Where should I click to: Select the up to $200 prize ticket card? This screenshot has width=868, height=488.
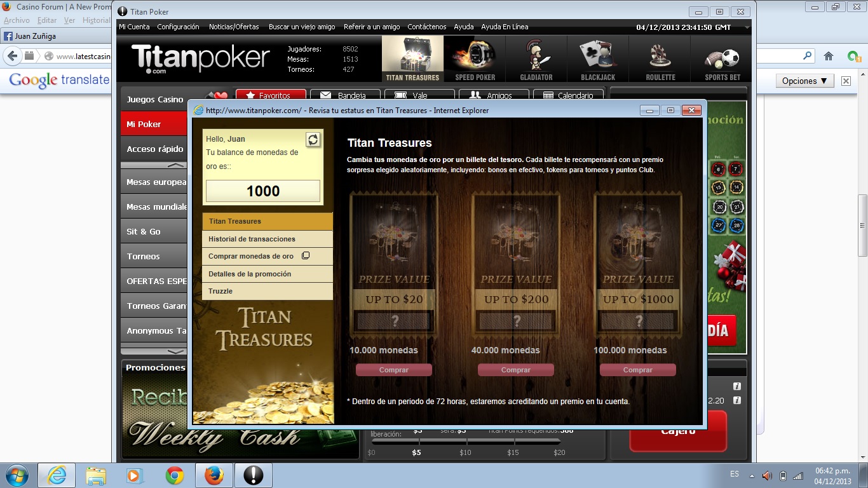click(516, 264)
